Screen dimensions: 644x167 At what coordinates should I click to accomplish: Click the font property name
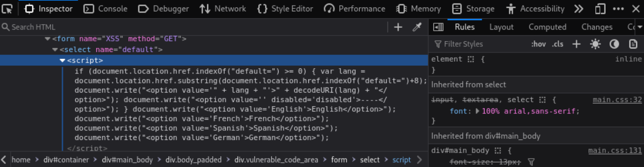tap(458, 111)
